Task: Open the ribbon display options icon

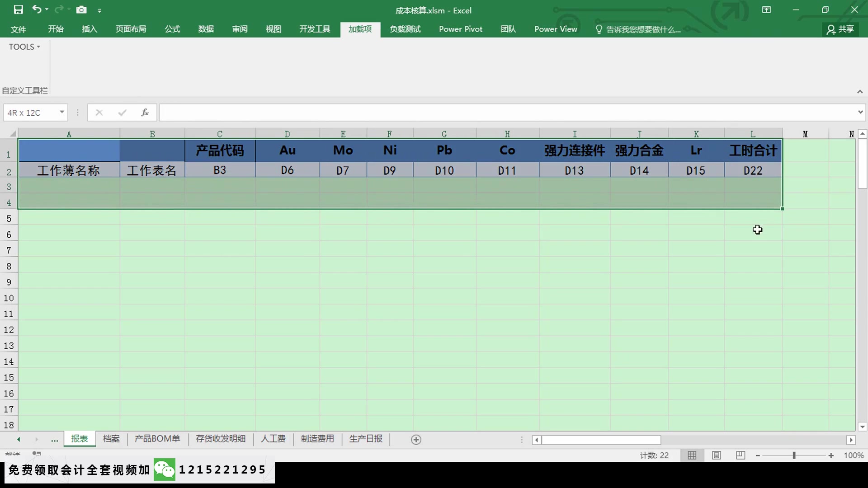Action: pos(766,9)
